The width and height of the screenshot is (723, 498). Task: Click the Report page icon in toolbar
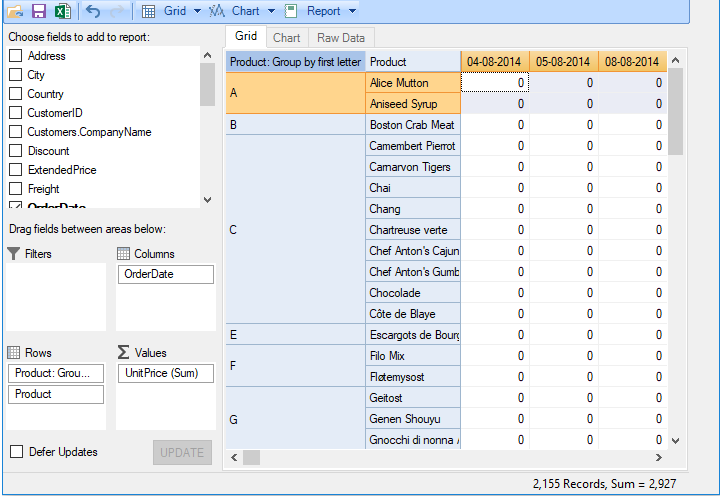point(290,11)
